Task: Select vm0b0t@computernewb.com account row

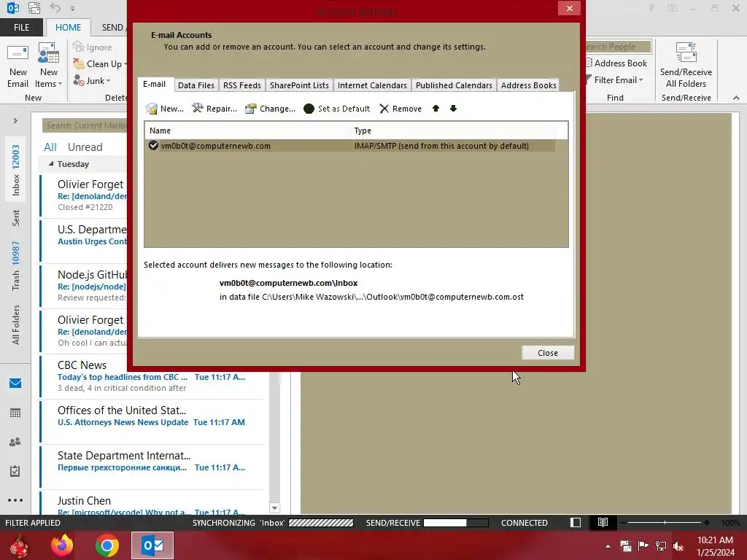Action: tap(350, 146)
